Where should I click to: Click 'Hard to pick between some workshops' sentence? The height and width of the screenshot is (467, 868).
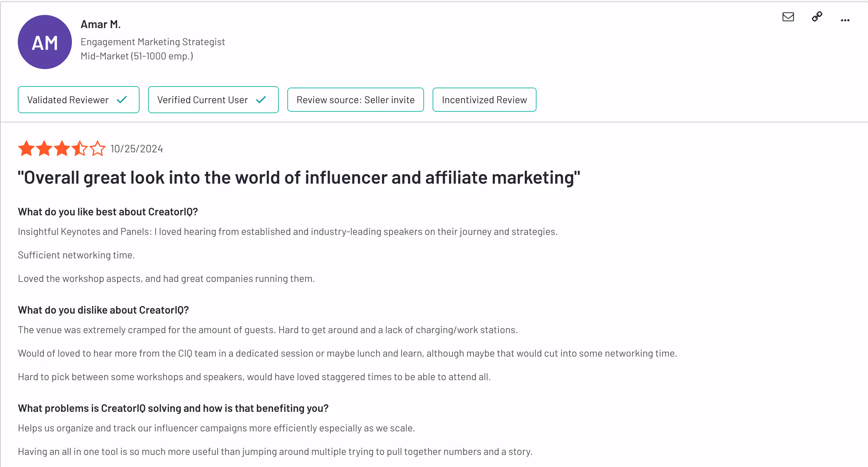(x=254, y=377)
